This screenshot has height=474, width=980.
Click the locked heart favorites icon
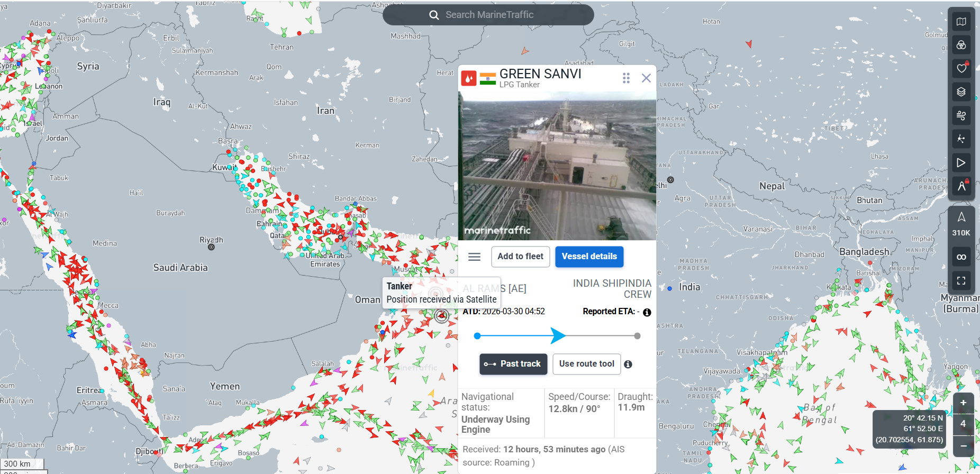tap(961, 68)
